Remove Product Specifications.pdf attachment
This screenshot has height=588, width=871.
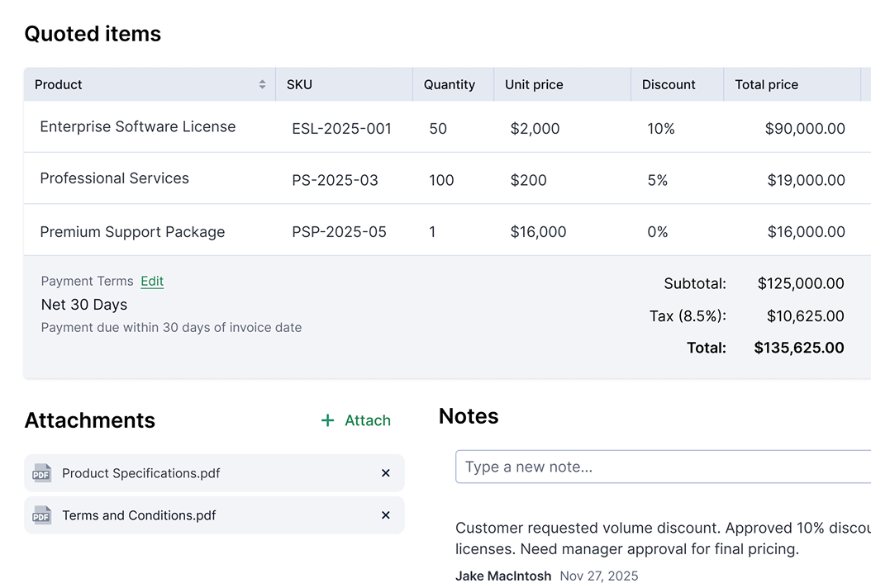pyautogui.click(x=385, y=473)
